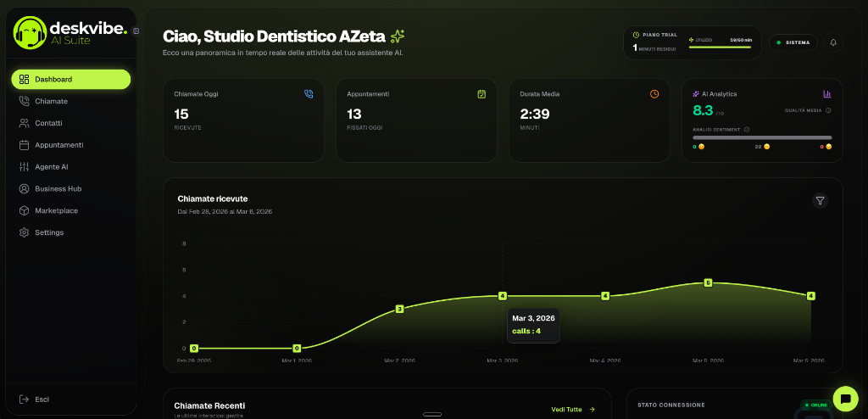This screenshot has width=868, height=419.
Task: Open Marketplace from the sidebar
Action: 56,210
